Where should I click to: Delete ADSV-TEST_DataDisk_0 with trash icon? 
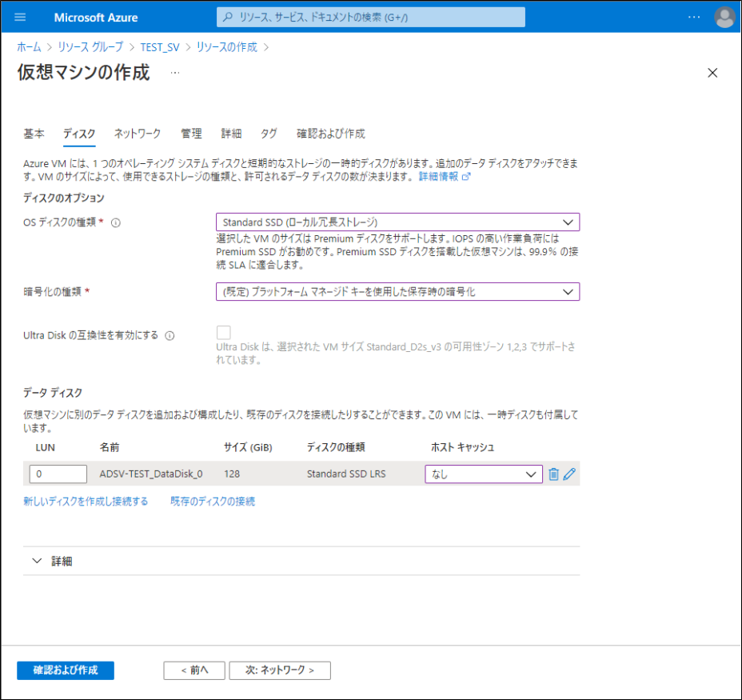click(553, 474)
